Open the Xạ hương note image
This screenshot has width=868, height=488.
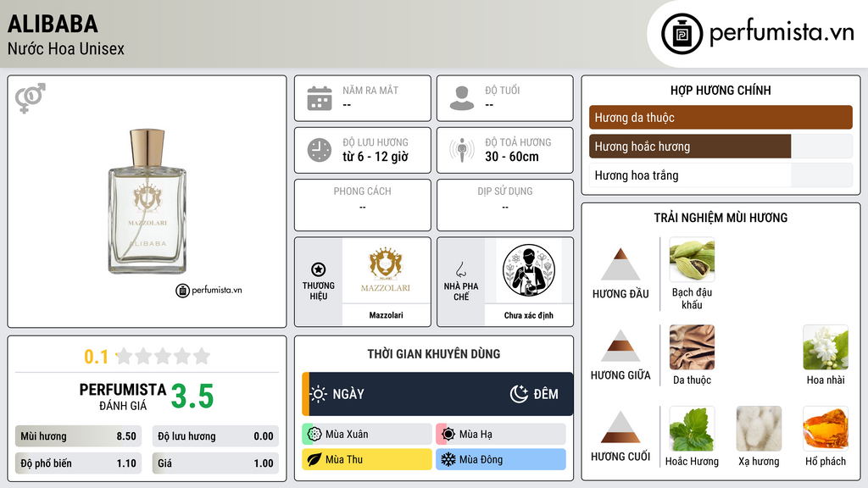(759, 428)
